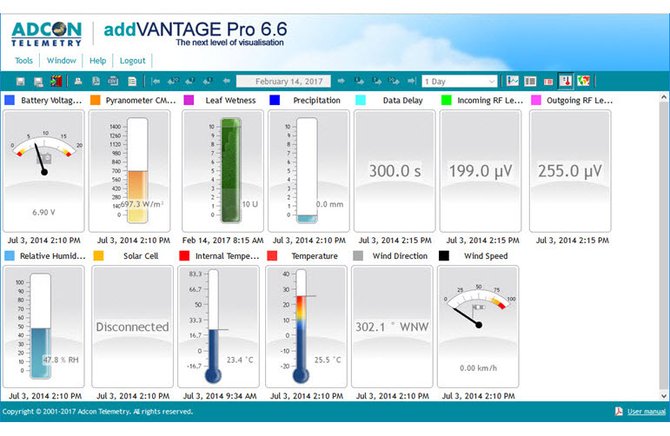
Task: Click the Save icon in the toolbar
Action: 21,81
